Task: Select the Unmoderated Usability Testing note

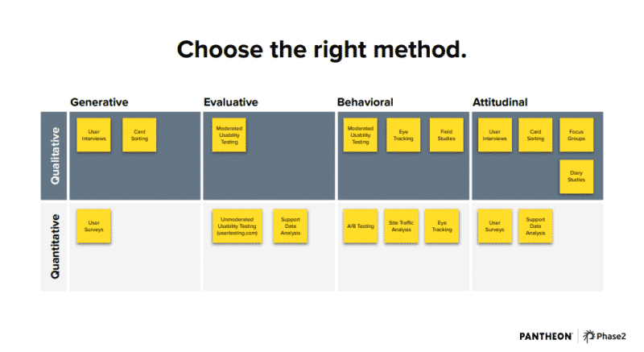Action: click(x=237, y=226)
